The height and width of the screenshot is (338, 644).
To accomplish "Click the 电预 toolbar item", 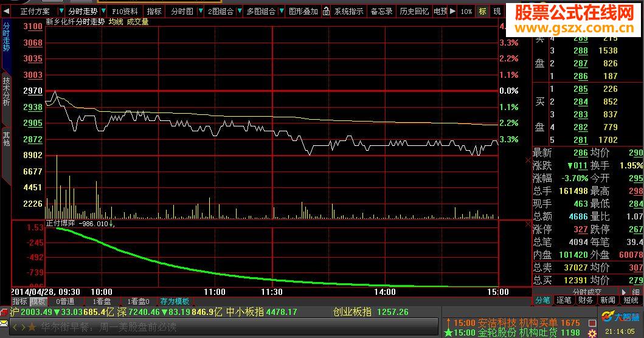I will coord(440,12).
